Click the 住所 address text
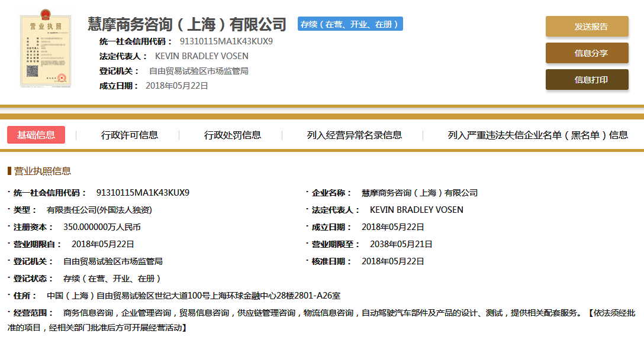The image size is (644, 337). [193, 296]
